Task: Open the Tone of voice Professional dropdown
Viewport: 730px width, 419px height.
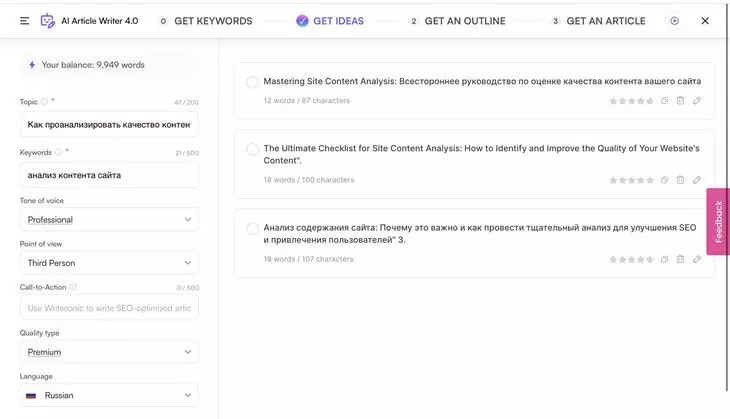Action: pyautogui.click(x=109, y=219)
